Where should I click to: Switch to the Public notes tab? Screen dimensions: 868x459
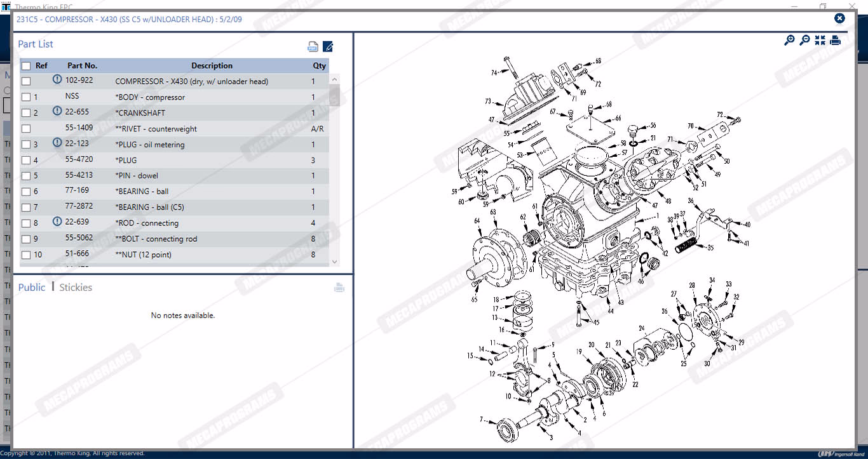pyautogui.click(x=32, y=288)
